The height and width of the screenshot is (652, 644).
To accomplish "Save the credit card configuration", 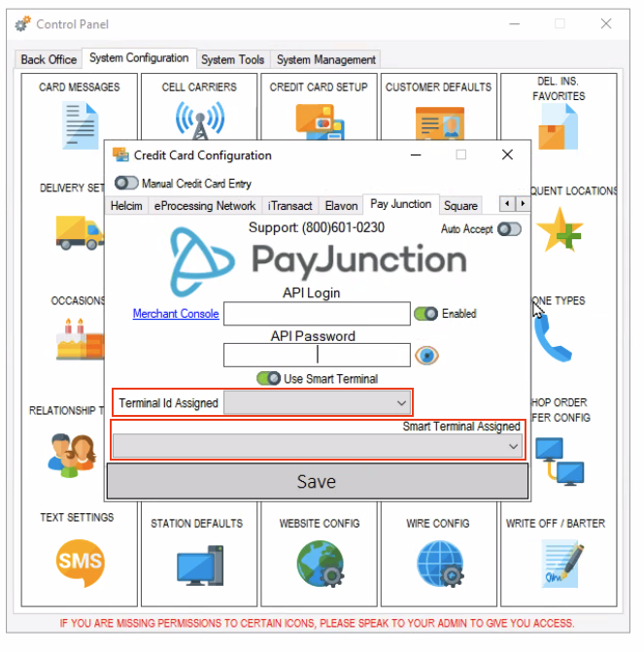I will coord(318,482).
